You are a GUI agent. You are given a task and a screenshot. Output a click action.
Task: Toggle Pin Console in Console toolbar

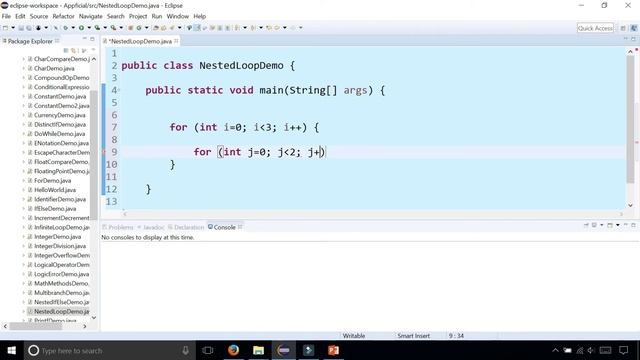click(x=586, y=225)
